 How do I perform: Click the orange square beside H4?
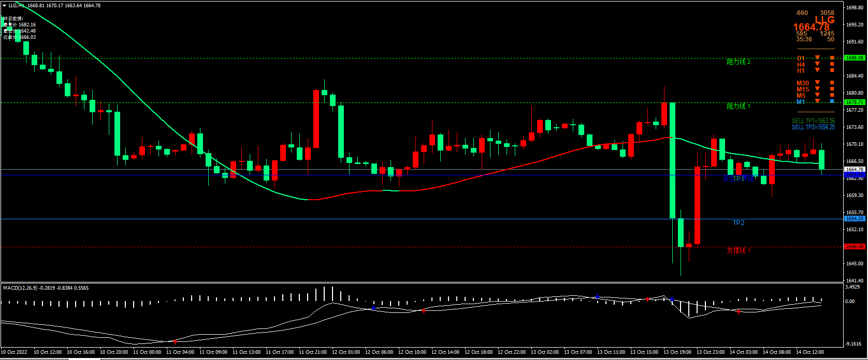pos(832,64)
